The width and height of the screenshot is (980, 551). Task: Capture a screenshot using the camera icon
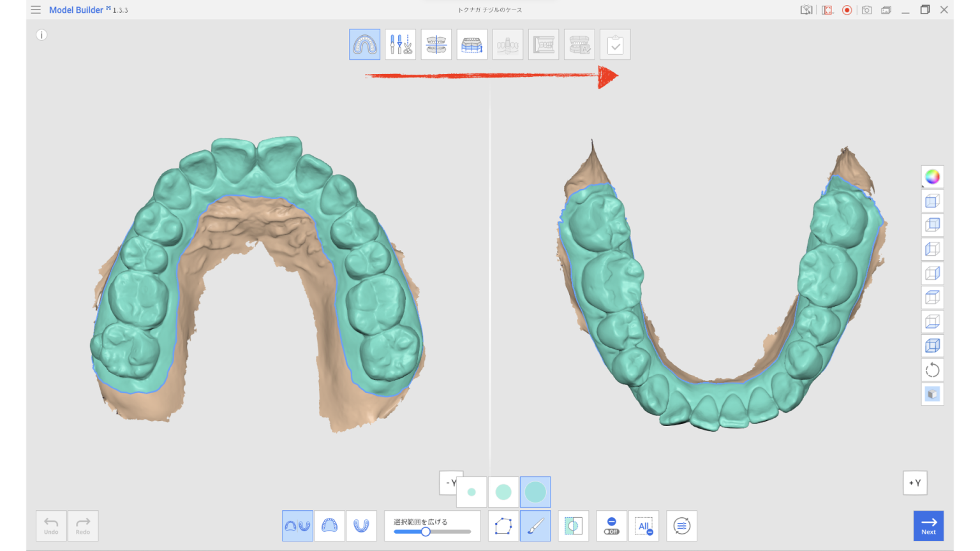coord(866,10)
